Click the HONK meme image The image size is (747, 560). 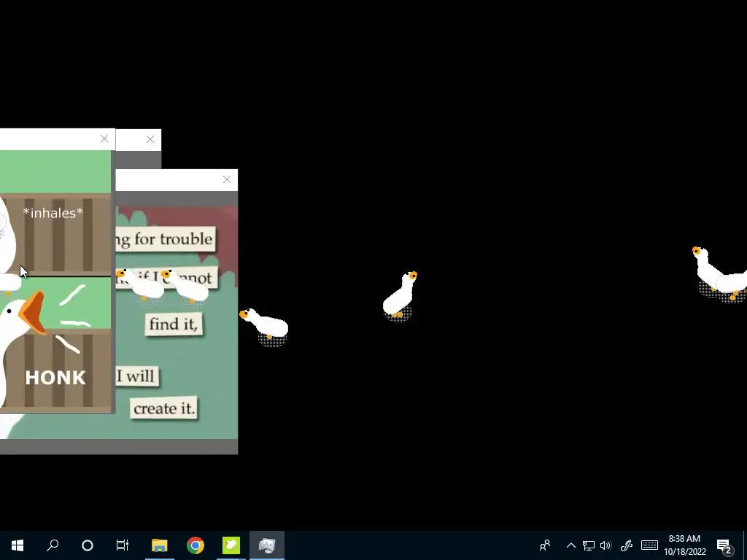[55, 281]
